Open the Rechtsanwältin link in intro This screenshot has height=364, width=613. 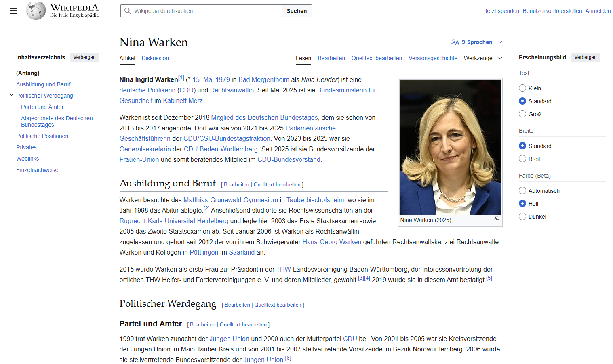point(232,90)
